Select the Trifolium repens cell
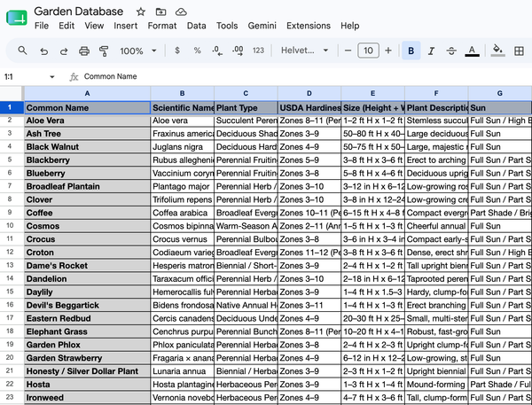Image resolution: width=532 pixels, height=405 pixels. click(x=182, y=199)
